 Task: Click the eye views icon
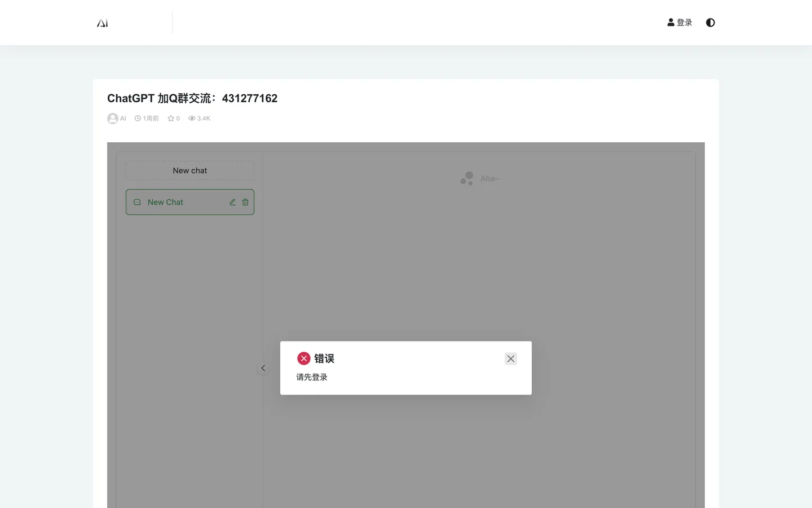tap(192, 119)
